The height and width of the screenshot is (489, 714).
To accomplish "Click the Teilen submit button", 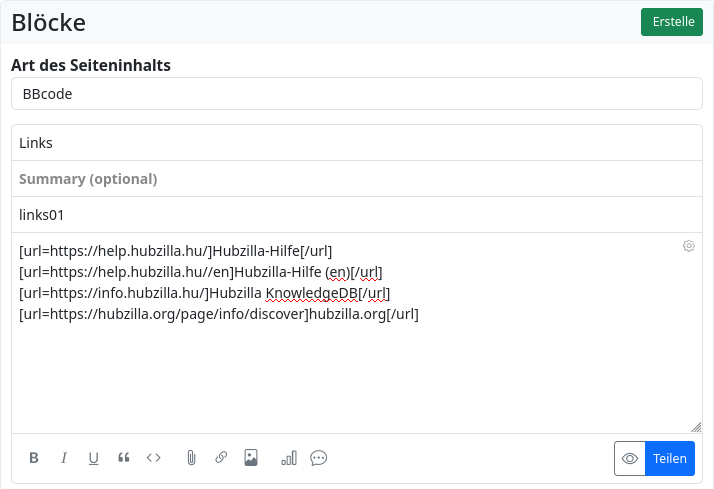I will (670, 458).
